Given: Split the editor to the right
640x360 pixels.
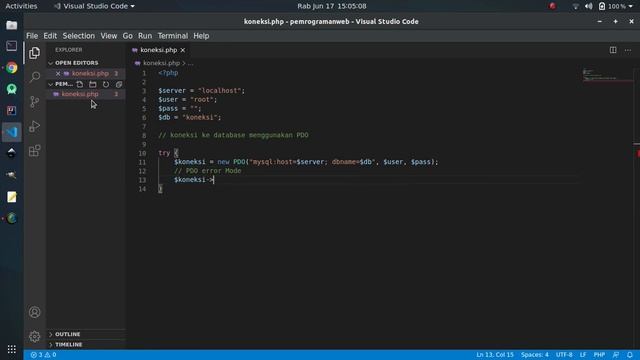Looking at the screenshot, I should tap(613, 50).
